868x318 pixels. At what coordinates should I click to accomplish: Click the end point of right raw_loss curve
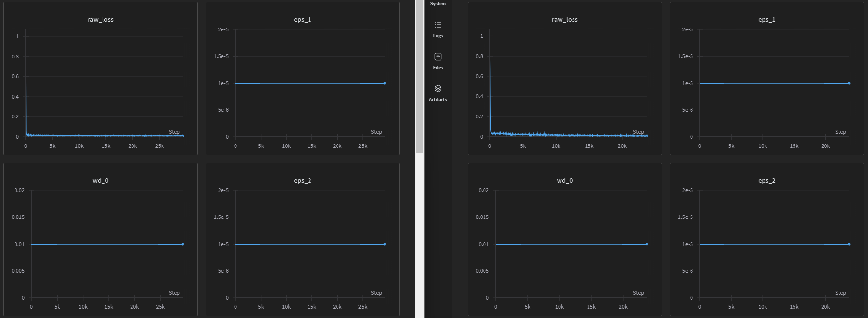click(x=647, y=136)
